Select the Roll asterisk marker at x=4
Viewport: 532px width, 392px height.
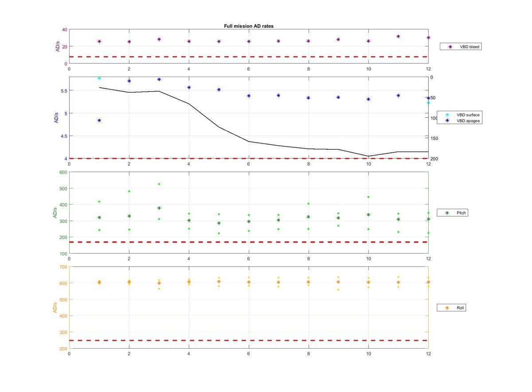click(189, 282)
